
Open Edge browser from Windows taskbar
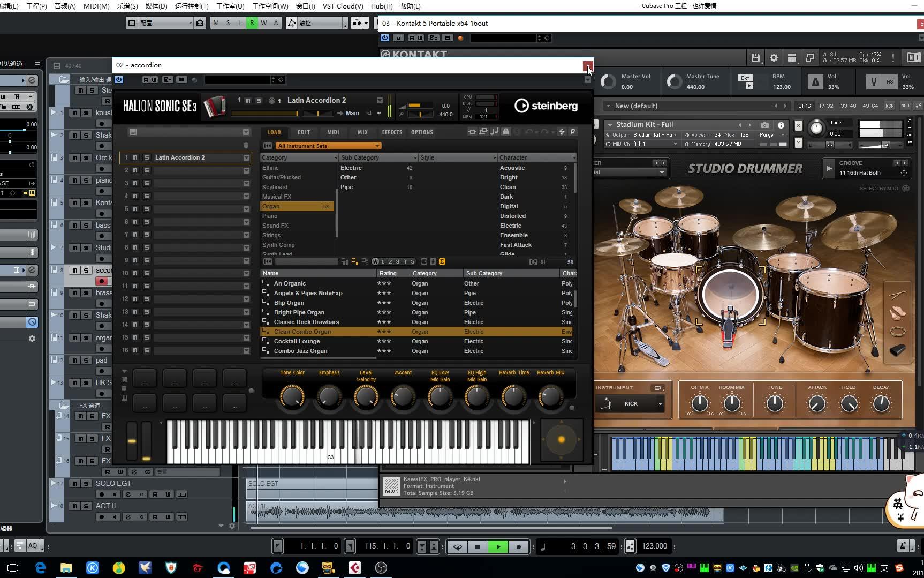coord(40,568)
